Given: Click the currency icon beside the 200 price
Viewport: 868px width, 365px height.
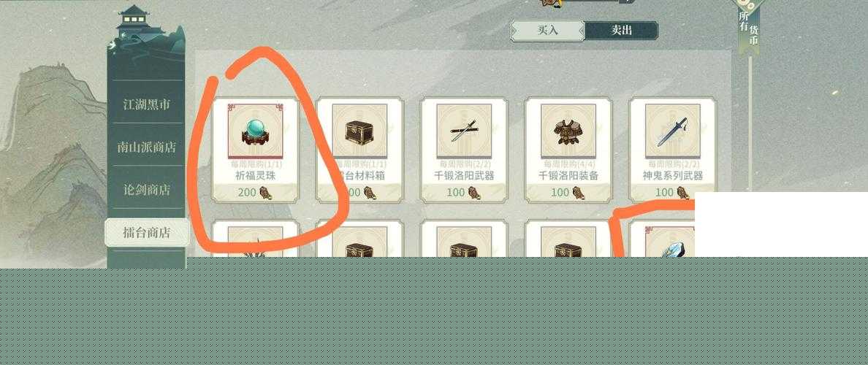Looking at the screenshot, I should point(266,193).
